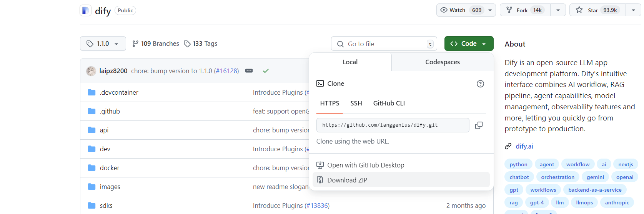Viewport: 644px width, 214px height.
Task: Open the Star lists dropdown arrow
Action: tap(633, 10)
